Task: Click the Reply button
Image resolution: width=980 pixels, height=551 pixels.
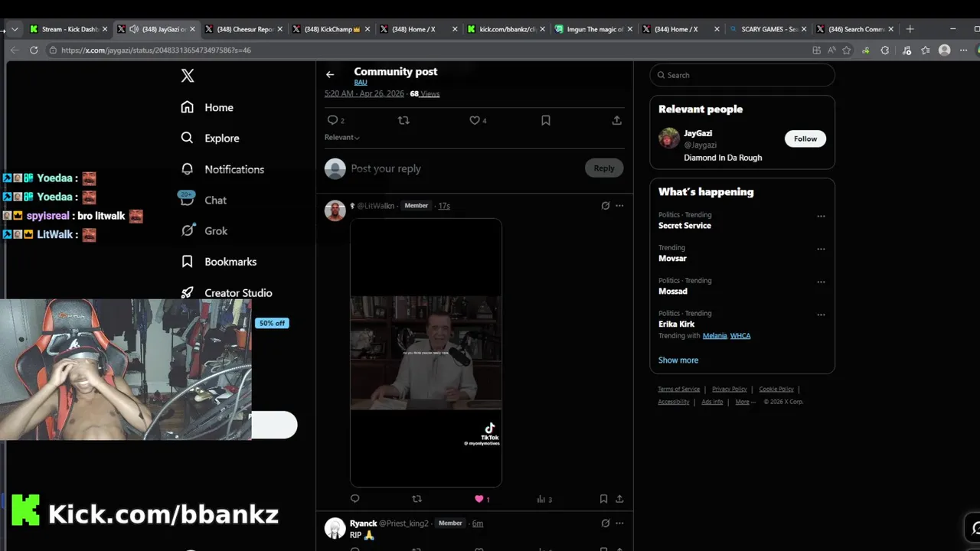Action: click(604, 168)
